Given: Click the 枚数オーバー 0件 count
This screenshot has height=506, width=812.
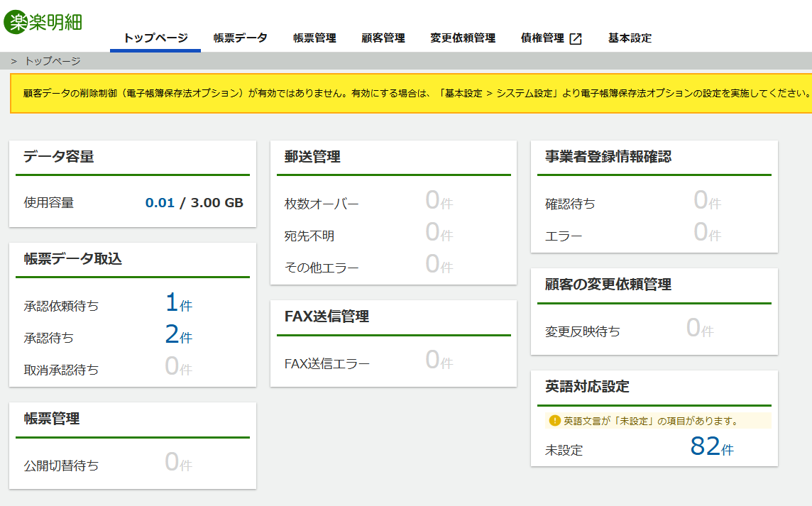Looking at the screenshot, I should 439,202.
